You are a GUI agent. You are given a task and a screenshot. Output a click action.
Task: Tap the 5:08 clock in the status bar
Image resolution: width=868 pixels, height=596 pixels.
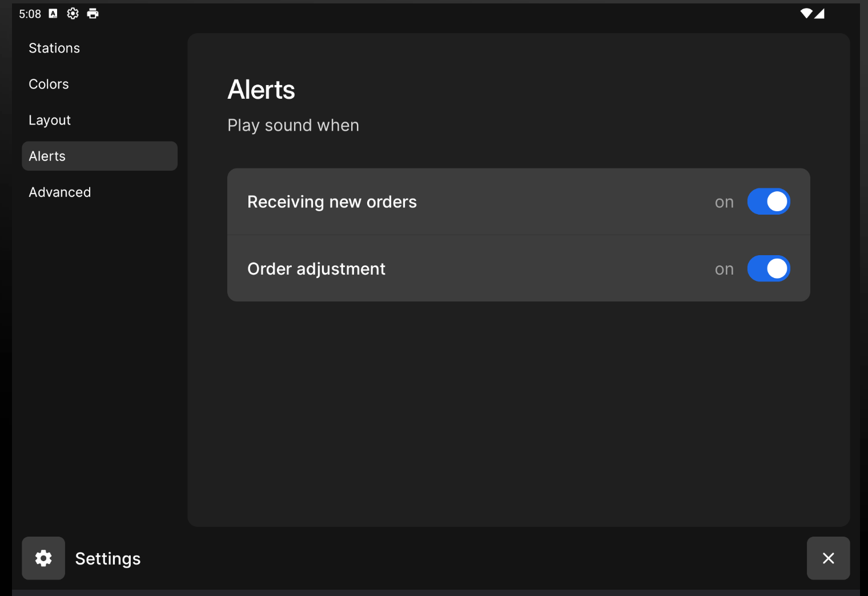(30, 14)
